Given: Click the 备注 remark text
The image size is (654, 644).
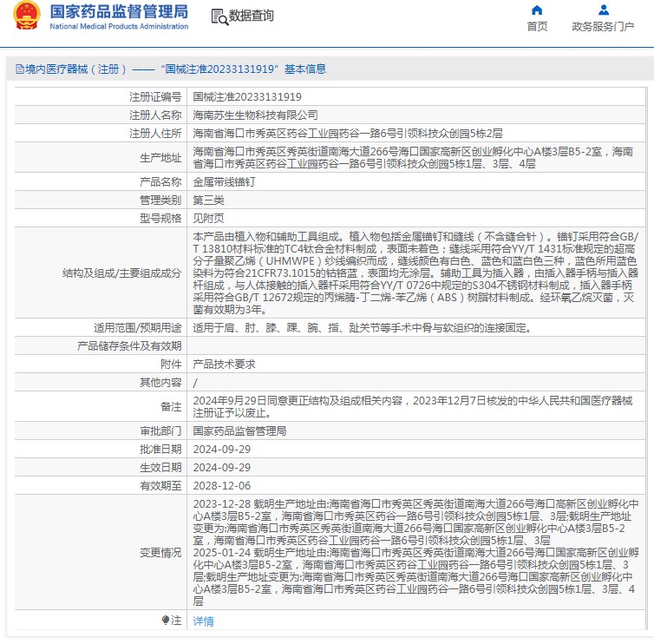Looking at the screenshot, I should click(x=413, y=406).
